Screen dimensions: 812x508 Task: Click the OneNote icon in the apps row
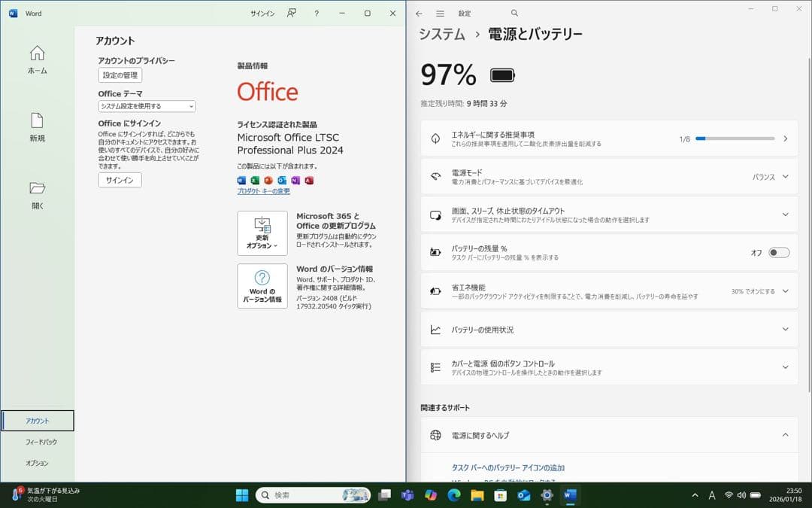[295, 180]
